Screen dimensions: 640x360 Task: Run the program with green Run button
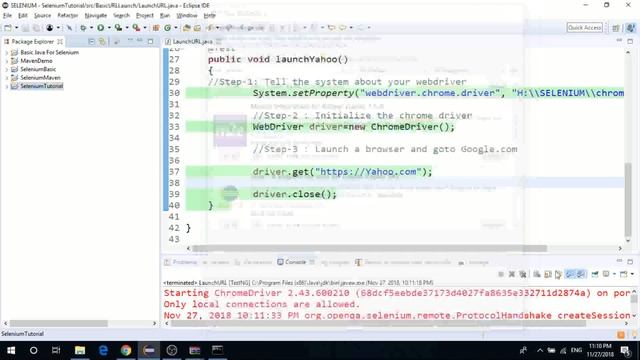100,28
